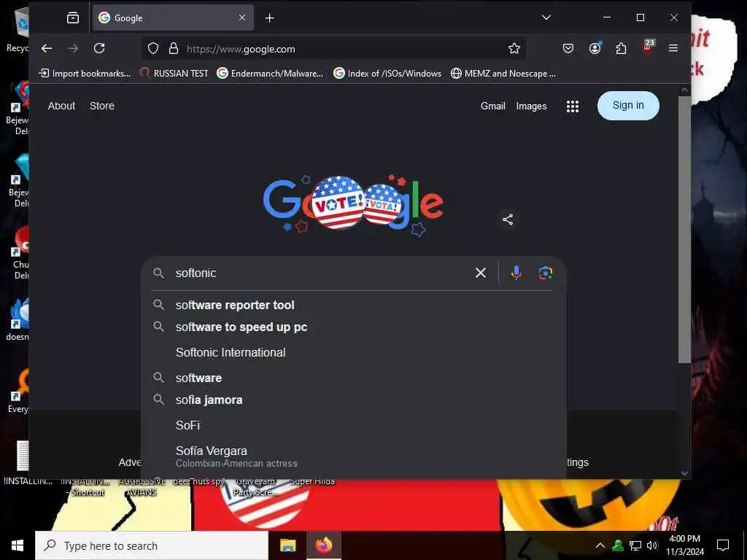Open Save to Pocket icon
The width and height of the screenshot is (747, 560).
(568, 48)
